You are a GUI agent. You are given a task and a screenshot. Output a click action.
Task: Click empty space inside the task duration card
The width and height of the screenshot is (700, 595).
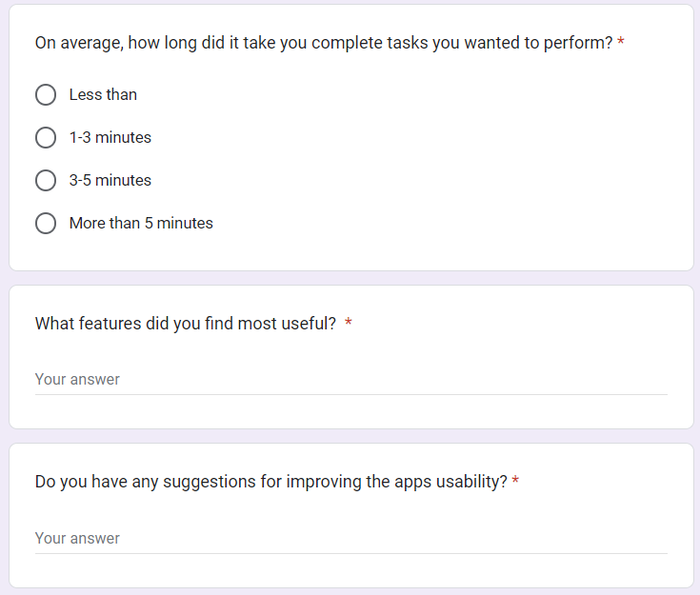tap(476, 162)
